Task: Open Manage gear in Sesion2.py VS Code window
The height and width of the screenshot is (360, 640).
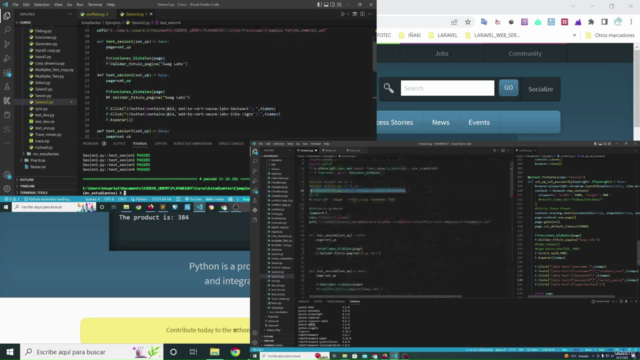Action: [x=7, y=189]
